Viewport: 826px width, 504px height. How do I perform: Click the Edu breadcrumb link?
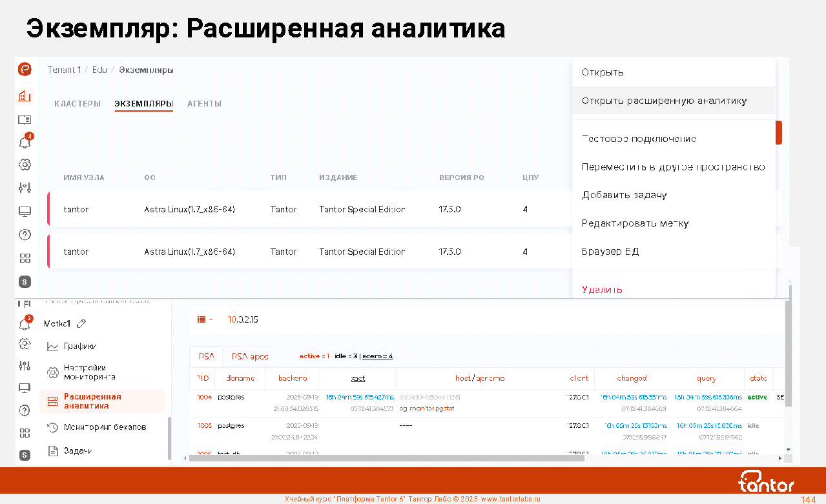[x=99, y=70]
